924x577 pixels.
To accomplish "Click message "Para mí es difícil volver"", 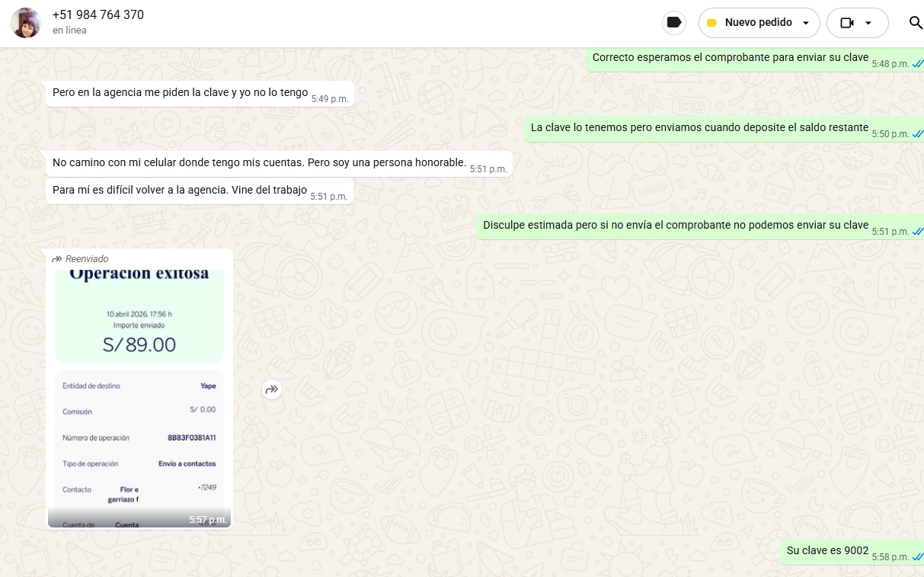I will (x=179, y=190).
